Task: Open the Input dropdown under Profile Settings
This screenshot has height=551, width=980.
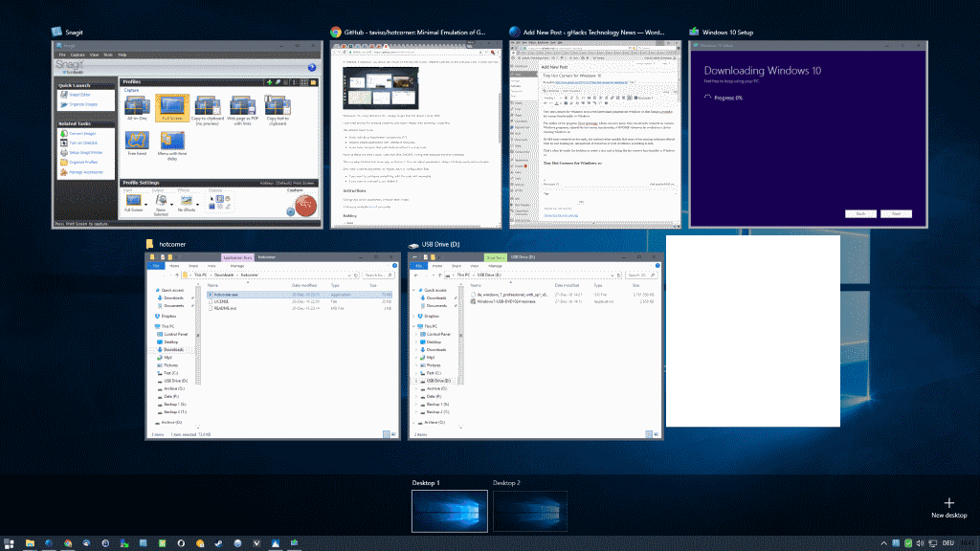Action: (x=145, y=205)
